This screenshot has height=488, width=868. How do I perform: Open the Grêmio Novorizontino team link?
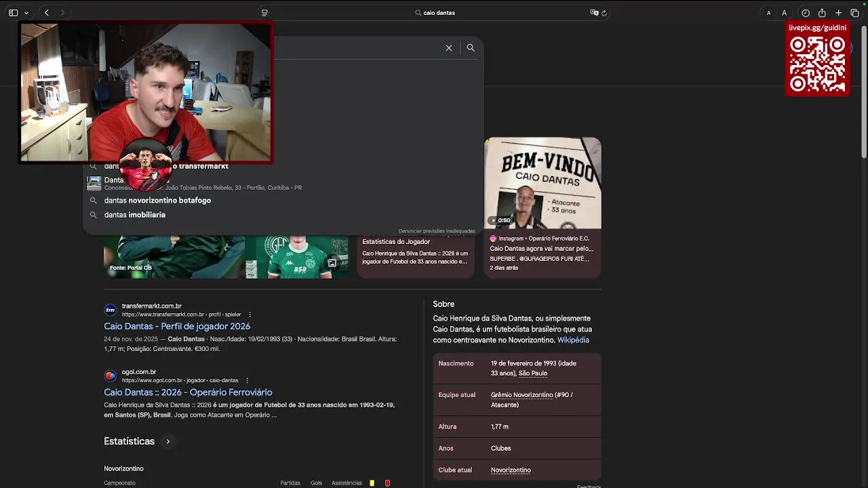click(x=522, y=395)
